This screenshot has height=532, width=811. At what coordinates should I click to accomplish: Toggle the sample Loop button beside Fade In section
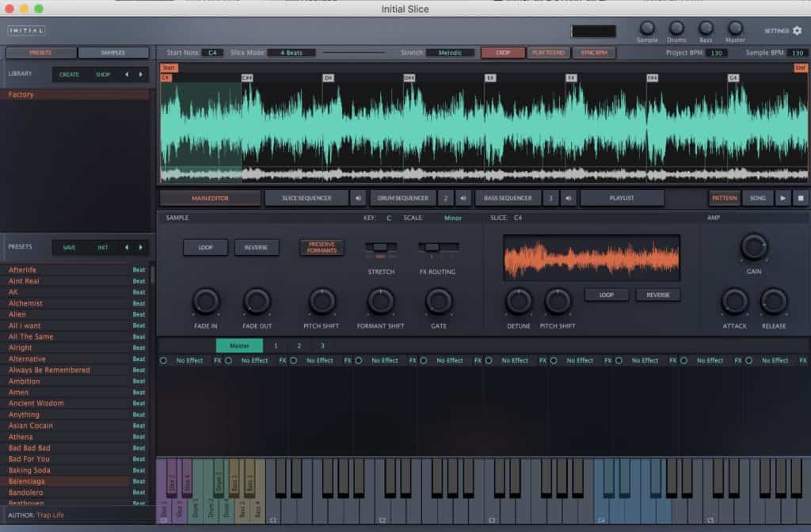tap(205, 247)
